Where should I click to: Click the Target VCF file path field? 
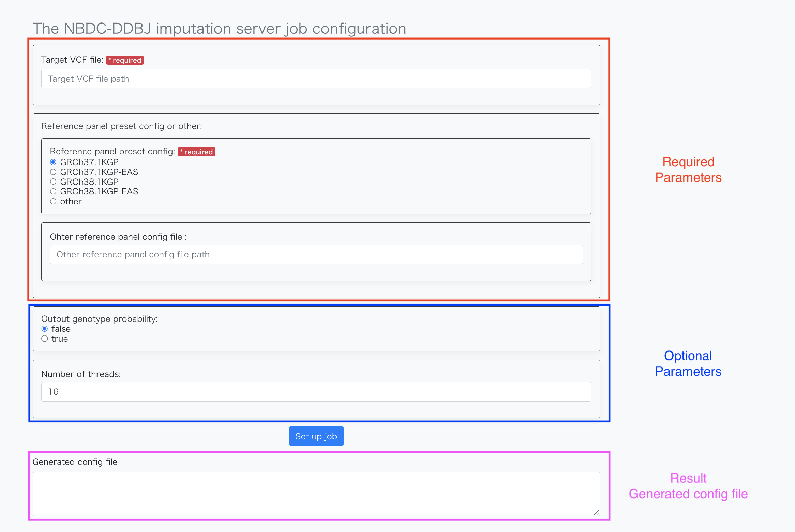(x=316, y=79)
